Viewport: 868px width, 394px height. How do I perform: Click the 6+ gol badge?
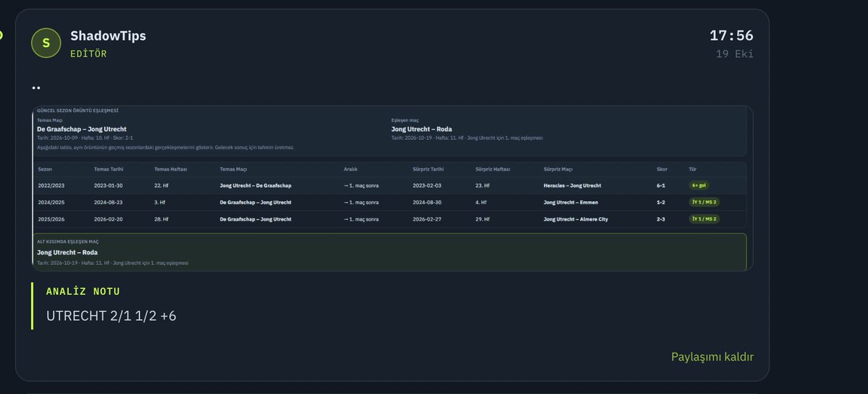pos(699,185)
